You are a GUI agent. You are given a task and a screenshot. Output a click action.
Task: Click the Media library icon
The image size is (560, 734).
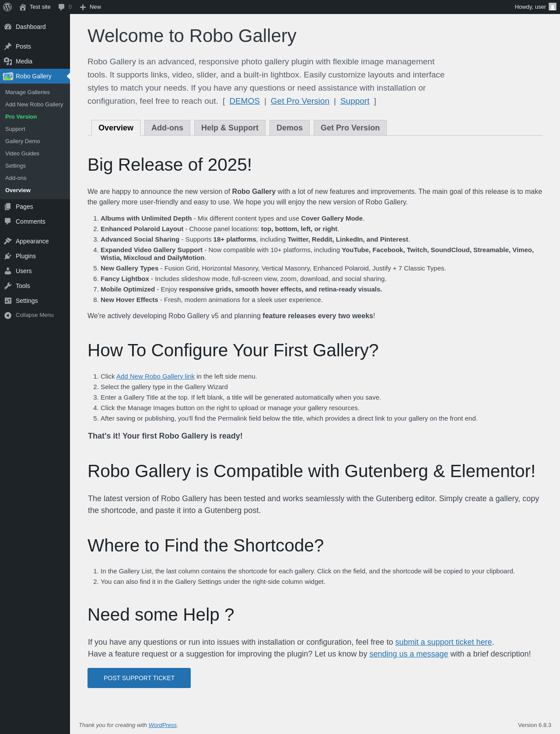8,61
